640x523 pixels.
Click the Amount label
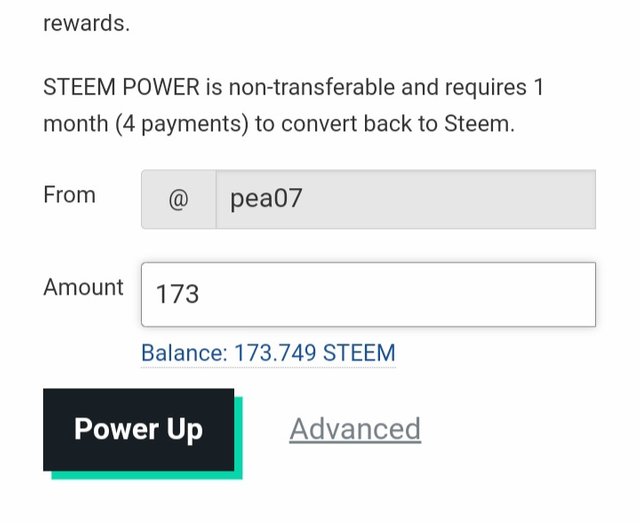click(x=83, y=287)
